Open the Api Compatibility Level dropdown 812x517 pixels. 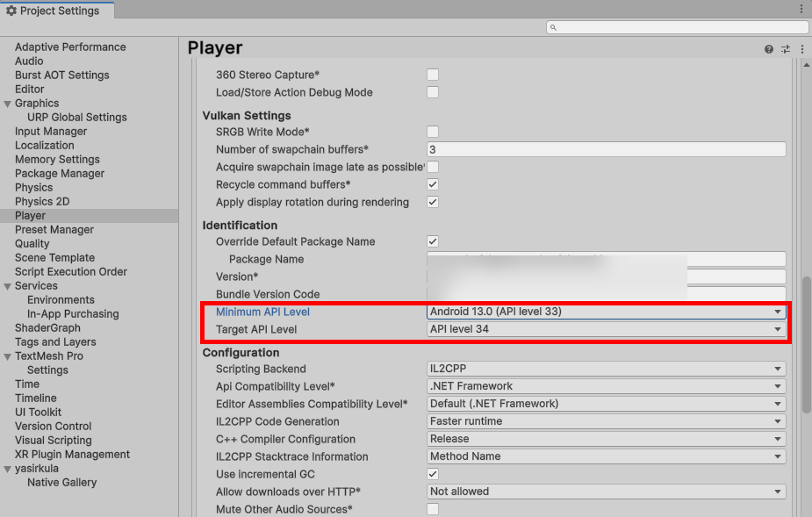click(x=606, y=386)
